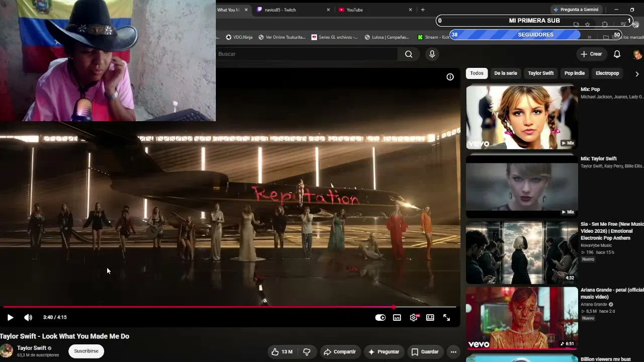Click the Preguntar button
The width and height of the screenshot is (644, 362).
(x=383, y=352)
